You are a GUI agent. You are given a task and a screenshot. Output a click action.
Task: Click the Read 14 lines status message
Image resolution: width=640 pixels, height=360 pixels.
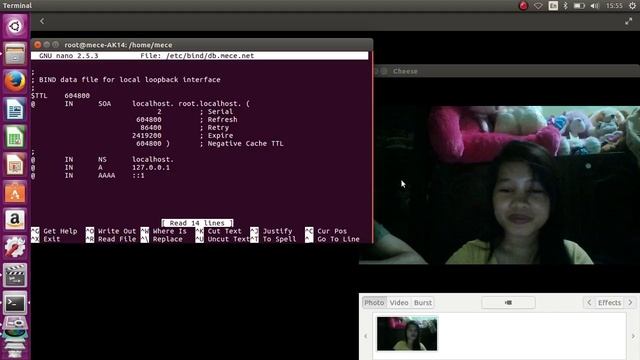coord(197,223)
